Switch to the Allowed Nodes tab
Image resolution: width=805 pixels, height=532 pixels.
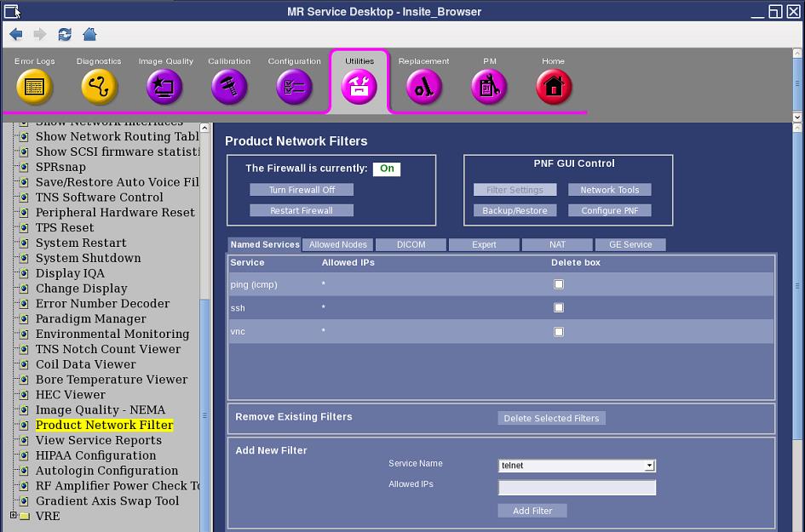pyautogui.click(x=337, y=244)
